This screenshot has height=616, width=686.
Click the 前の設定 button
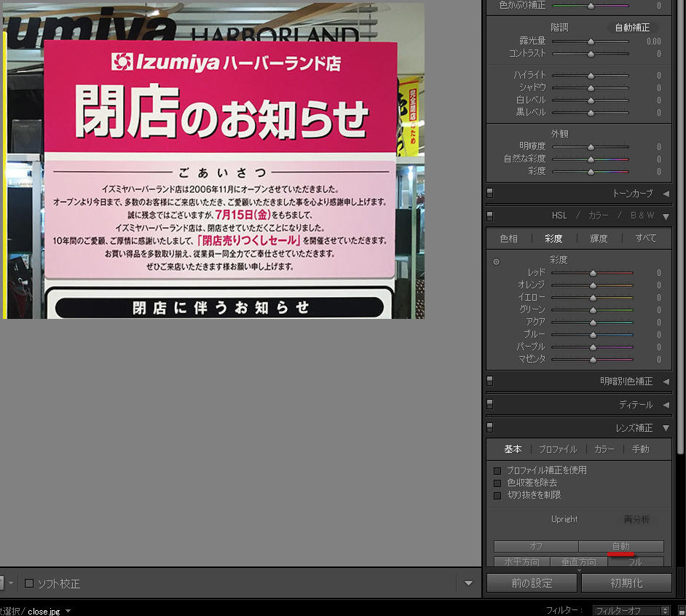tap(532, 583)
